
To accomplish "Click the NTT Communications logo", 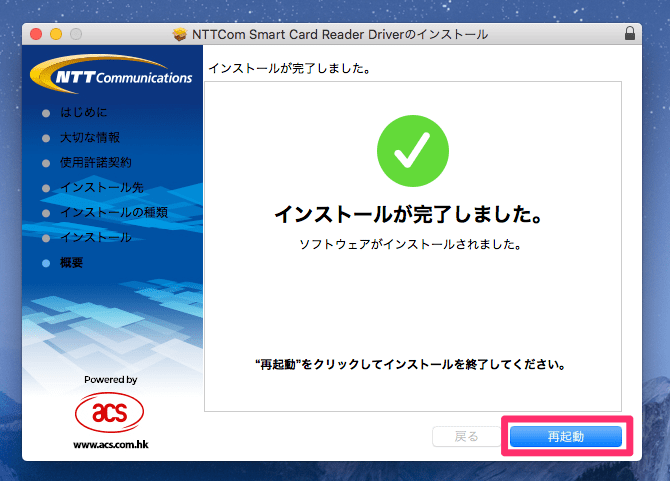I will click(x=111, y=74).
